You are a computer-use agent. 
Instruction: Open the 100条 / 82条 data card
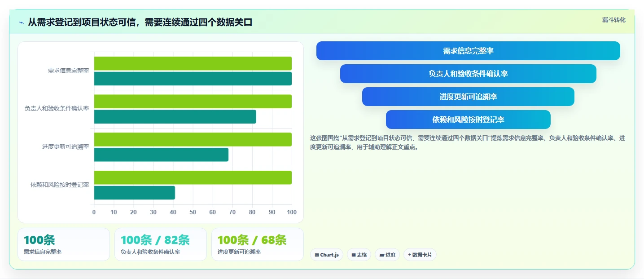coord(161,244)
